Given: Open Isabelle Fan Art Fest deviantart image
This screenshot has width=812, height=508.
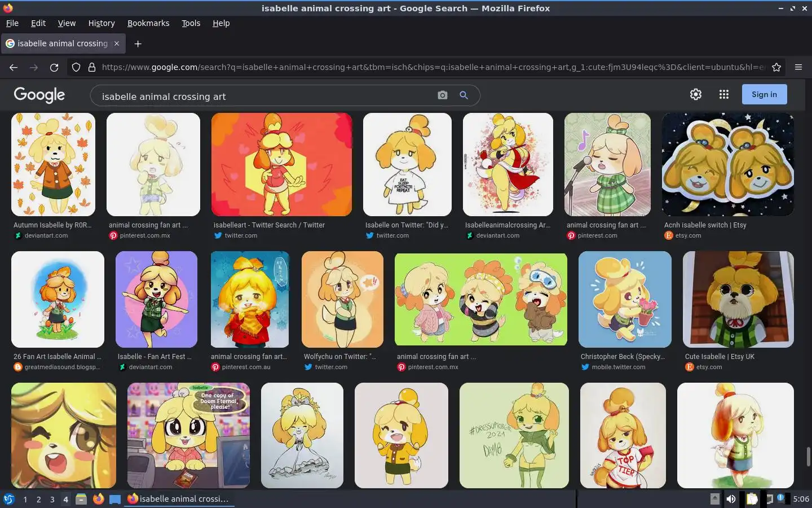Looking at the screenshot, I should click(156, 299).
